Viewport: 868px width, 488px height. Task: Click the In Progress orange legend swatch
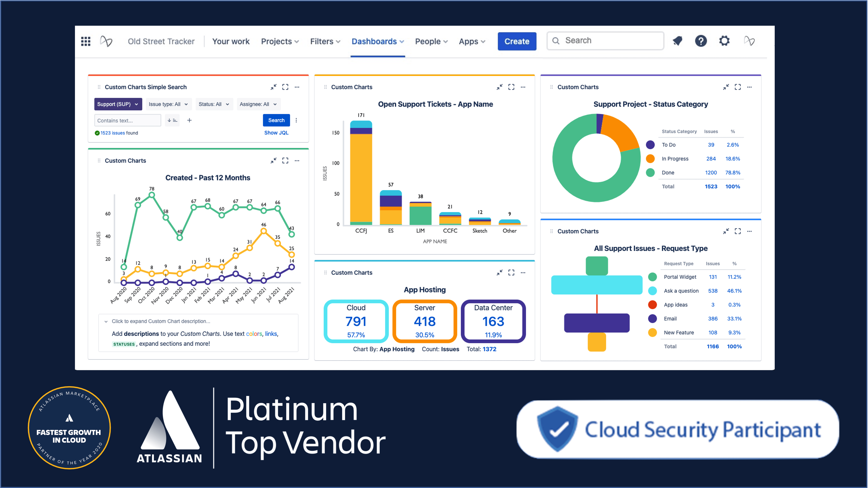[650, 159]
